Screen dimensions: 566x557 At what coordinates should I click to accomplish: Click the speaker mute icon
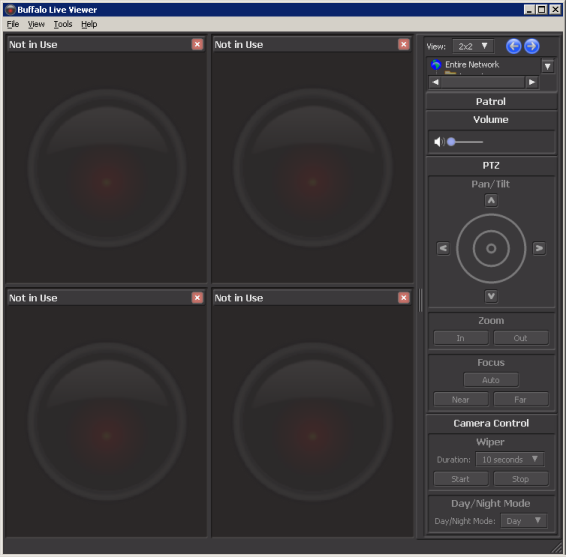coord(439,142)
